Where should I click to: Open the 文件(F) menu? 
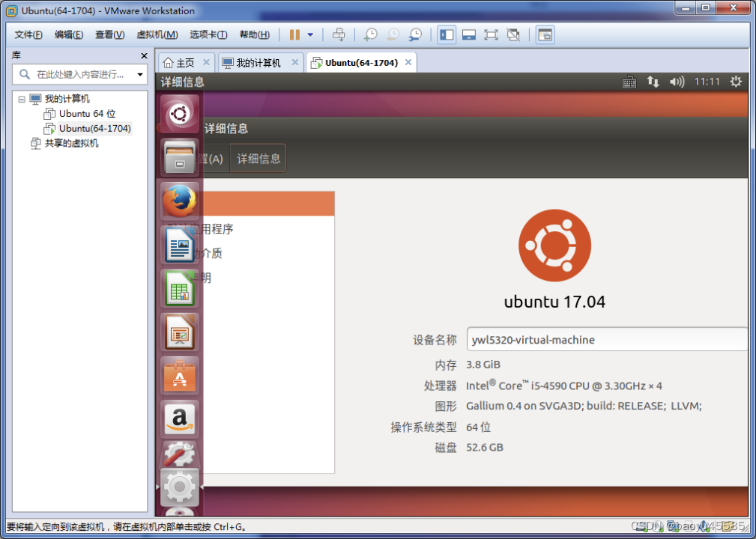click(28, 34)
